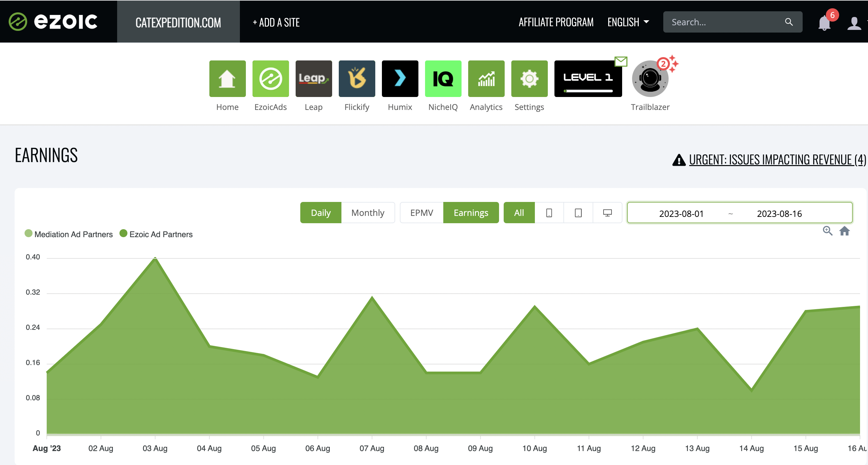Click the Analytics label text
868x465 pixels.
486,107
